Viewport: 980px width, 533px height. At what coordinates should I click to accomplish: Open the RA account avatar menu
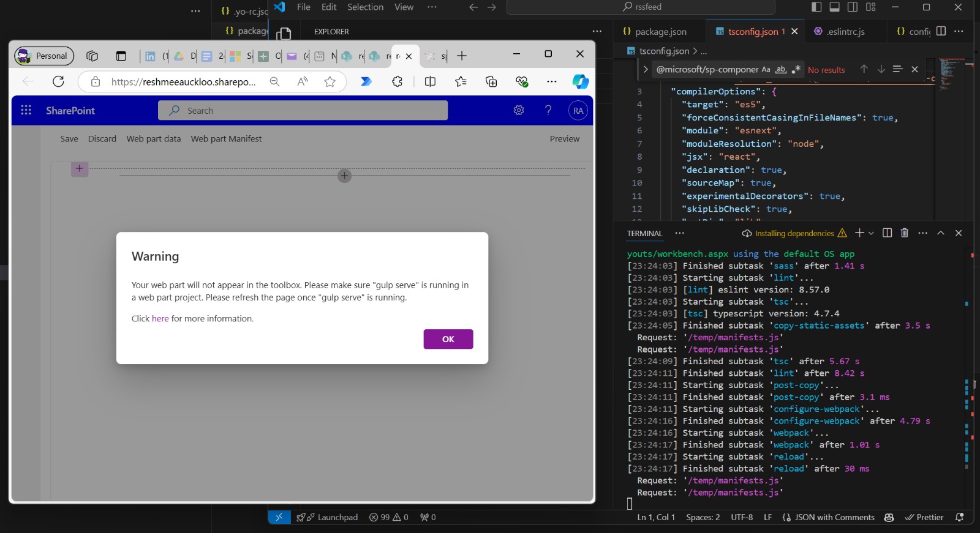(578, 111)
